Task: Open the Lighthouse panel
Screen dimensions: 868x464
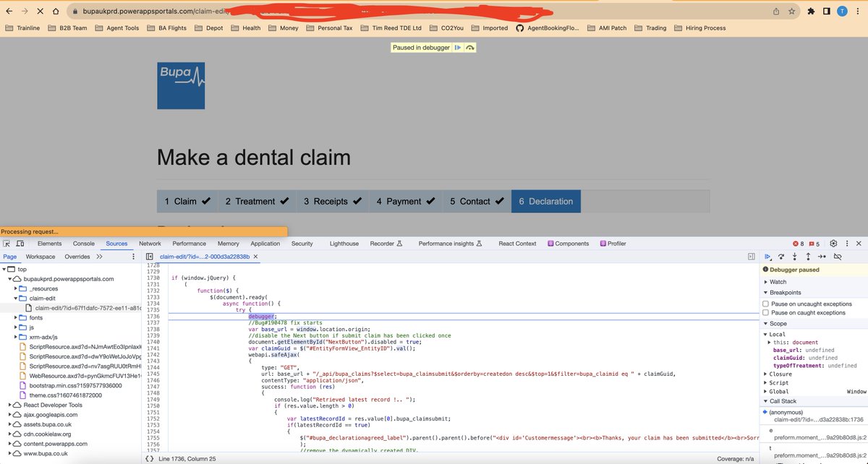Action: pos(344,244)
